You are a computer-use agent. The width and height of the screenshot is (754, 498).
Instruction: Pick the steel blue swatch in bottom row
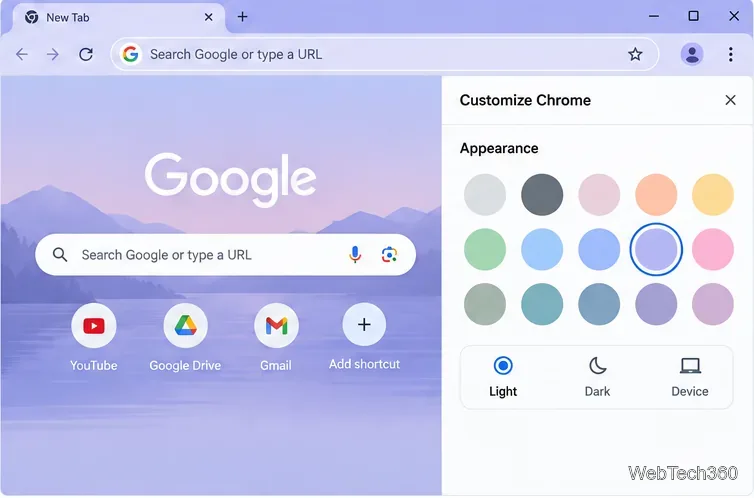599,304
